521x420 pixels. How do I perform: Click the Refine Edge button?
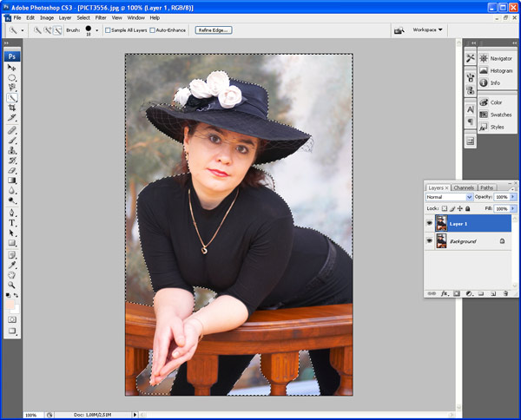coord(214,30)
